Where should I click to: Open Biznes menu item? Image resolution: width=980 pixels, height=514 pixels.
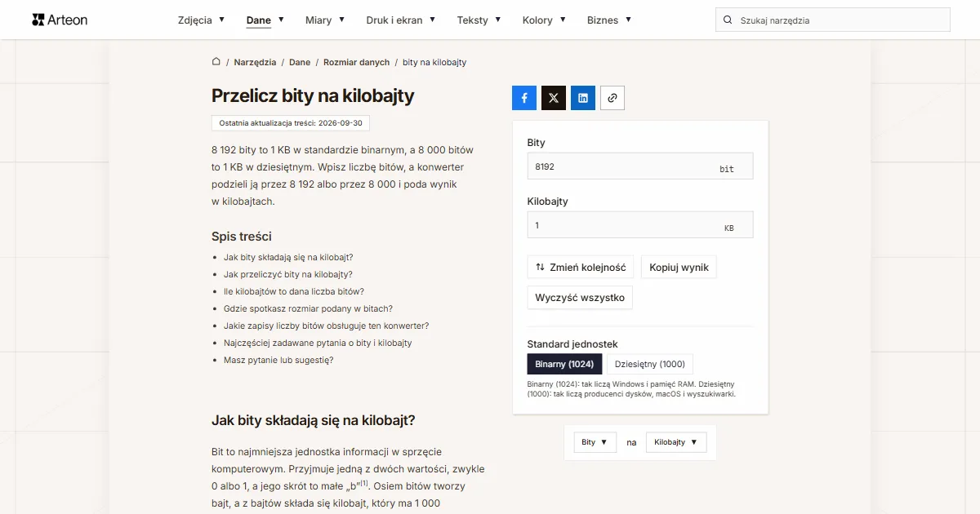pos(603,20)
